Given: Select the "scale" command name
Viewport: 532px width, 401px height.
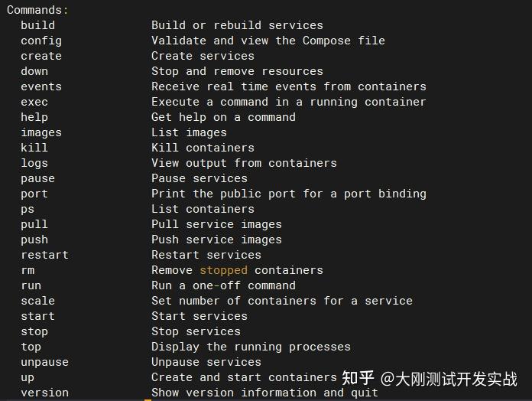Looking at the screenshot, I should [37, 301].
